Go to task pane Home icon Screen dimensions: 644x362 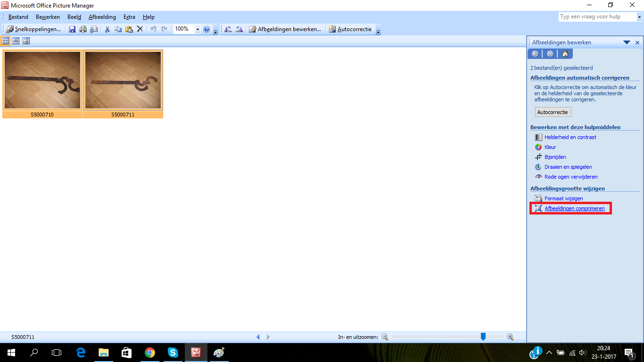click(x=565, y=54)
